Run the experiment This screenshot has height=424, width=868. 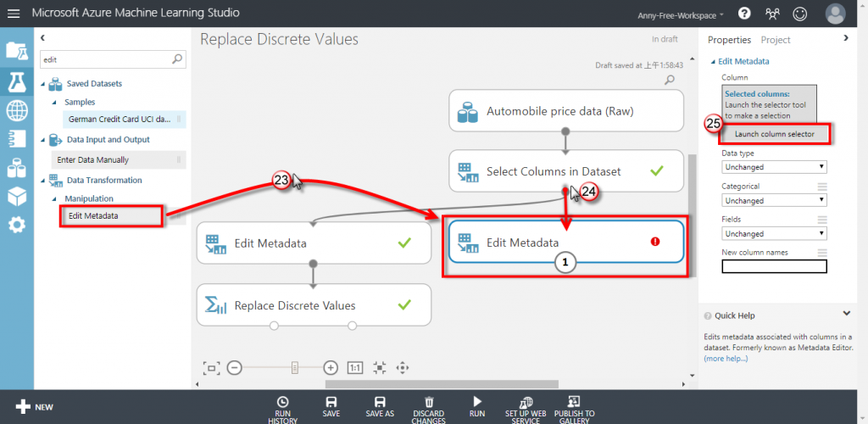pyautogui.click(x=477, y=407)
